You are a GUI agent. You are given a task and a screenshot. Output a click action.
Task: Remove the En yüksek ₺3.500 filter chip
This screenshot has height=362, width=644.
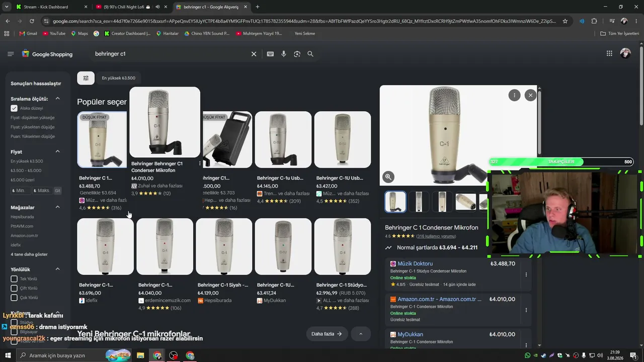point(118,78)
